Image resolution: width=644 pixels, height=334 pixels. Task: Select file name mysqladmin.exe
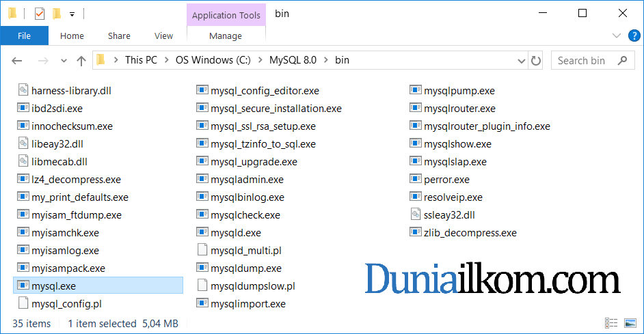(x=247, y=180)
